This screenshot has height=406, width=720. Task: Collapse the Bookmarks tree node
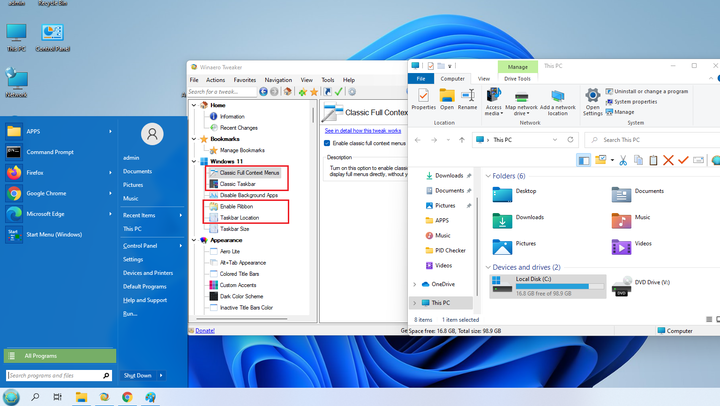pos(194,139)
